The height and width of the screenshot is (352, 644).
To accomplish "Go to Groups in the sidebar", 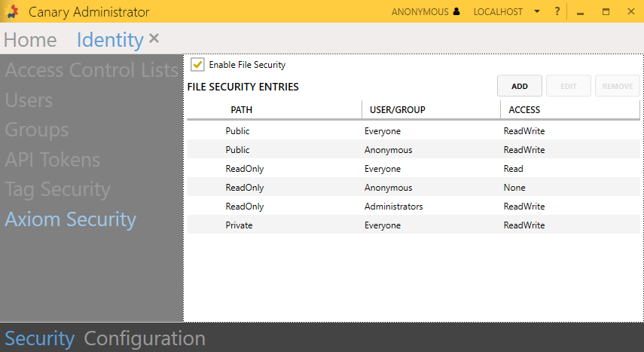I will [x=36, y=130].
